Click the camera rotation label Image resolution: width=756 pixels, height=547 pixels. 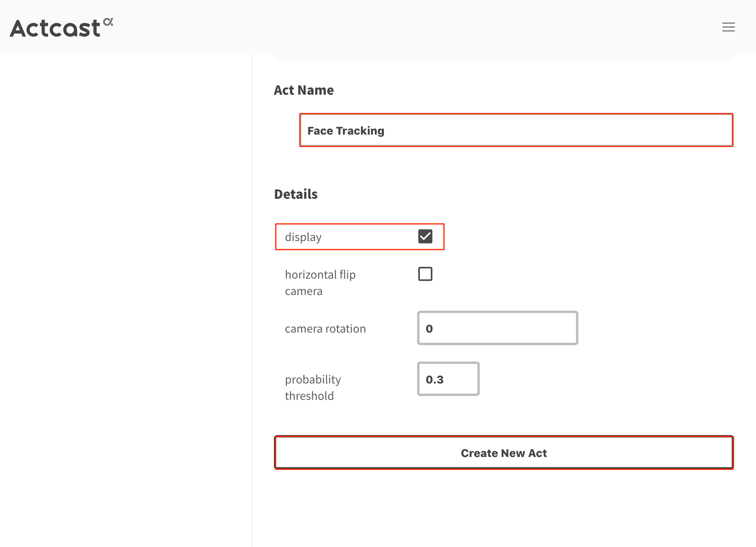[325, 329]
